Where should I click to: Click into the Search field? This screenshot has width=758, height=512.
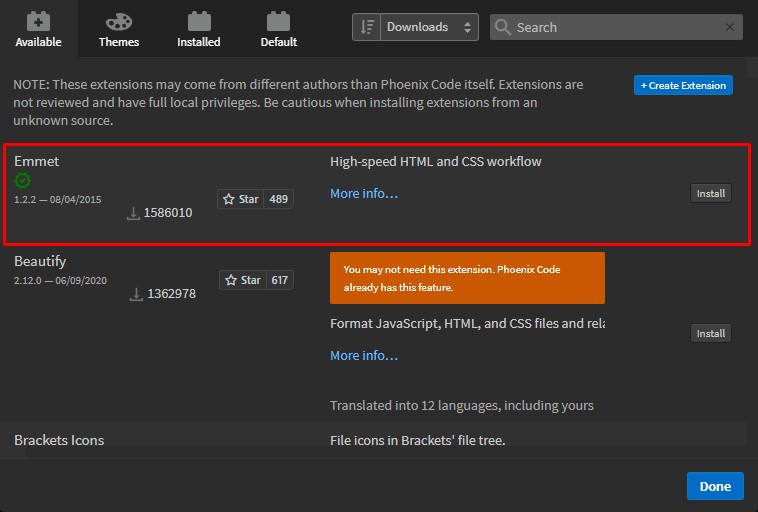point(616,27)
